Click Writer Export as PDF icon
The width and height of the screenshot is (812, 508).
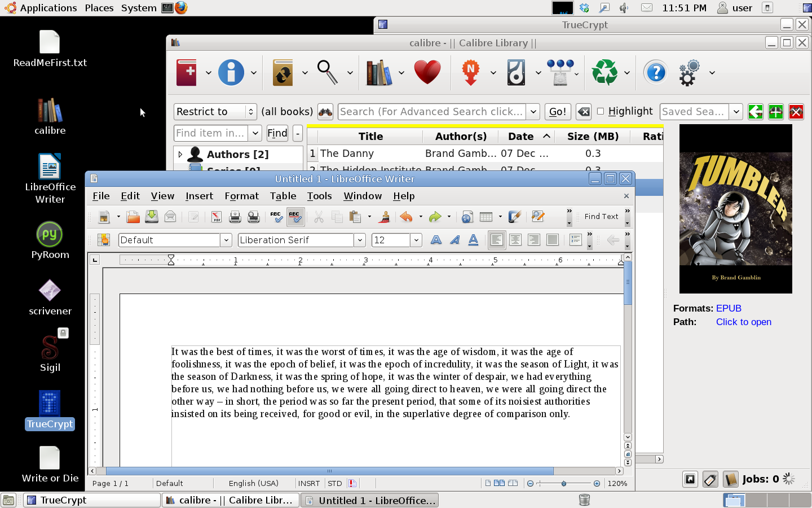click(217, 217)
